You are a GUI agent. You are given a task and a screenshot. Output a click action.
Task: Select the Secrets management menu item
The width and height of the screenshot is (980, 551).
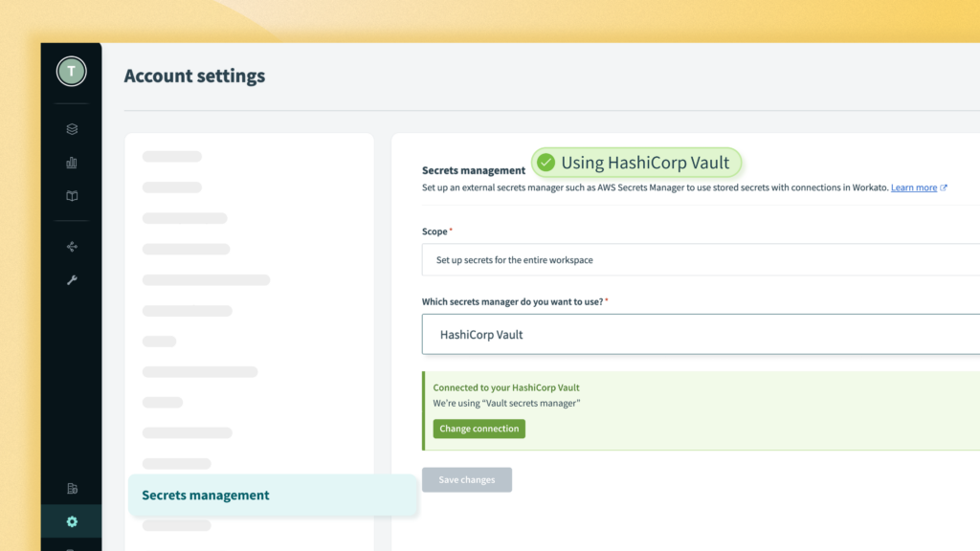click(x=273, y=495)
